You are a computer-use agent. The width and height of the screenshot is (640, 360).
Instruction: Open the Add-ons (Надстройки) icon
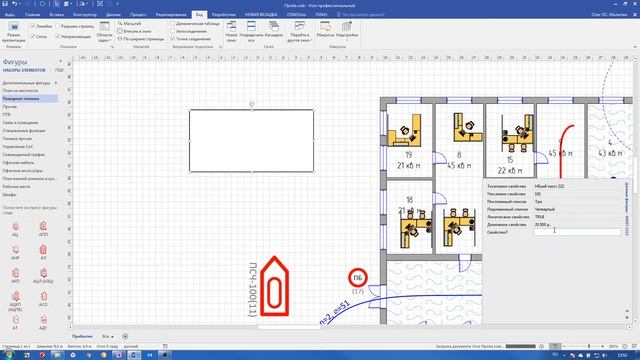(347, 31)
